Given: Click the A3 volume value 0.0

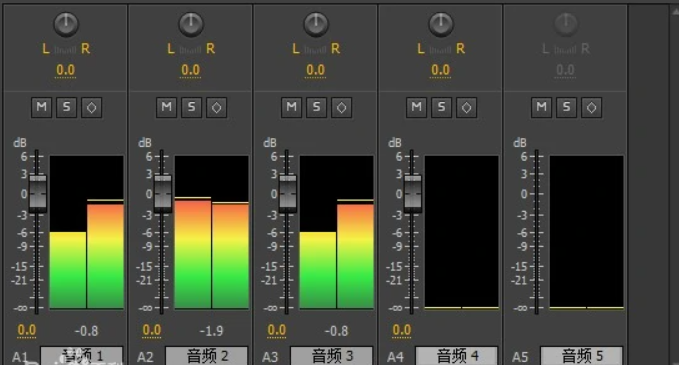Looking at the screenshot, I should click(277, 331).
